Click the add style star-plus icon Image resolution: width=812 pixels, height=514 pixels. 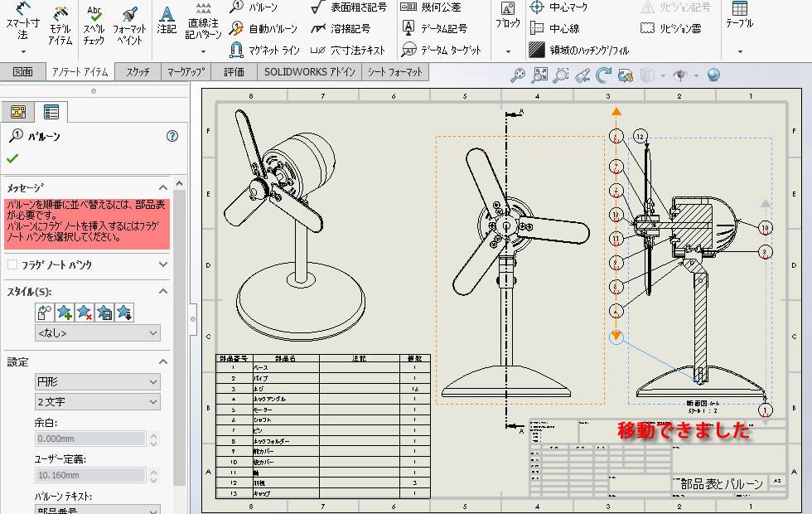65,313
